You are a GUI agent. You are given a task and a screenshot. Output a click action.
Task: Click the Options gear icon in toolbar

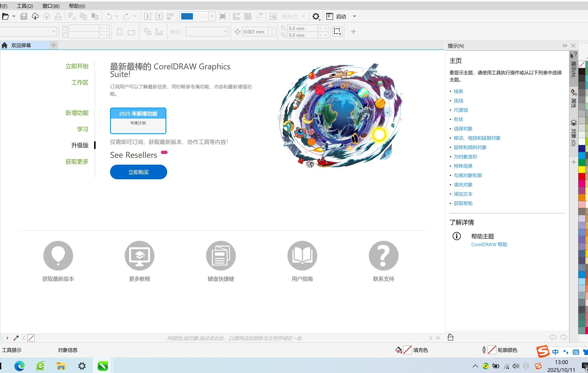click(315, 17)
